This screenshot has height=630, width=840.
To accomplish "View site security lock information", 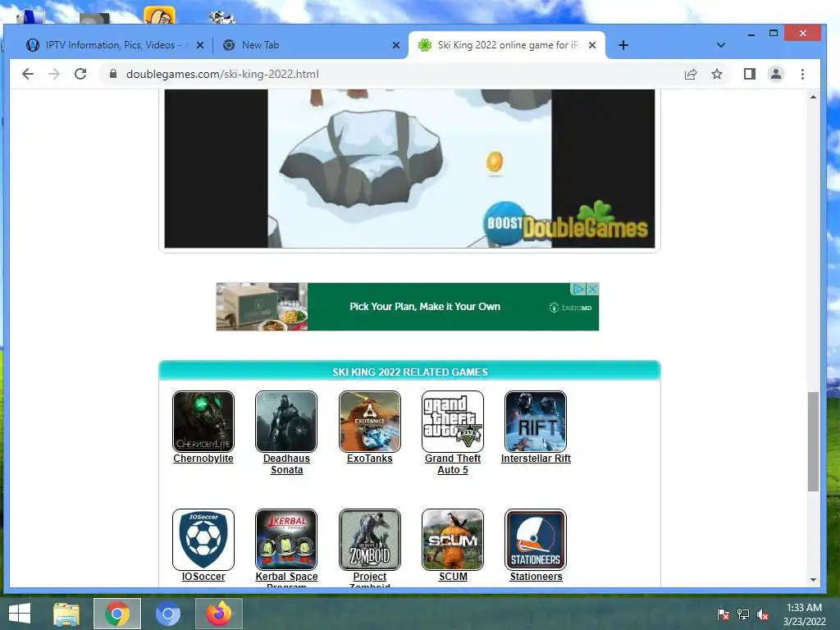I will 113,74.
